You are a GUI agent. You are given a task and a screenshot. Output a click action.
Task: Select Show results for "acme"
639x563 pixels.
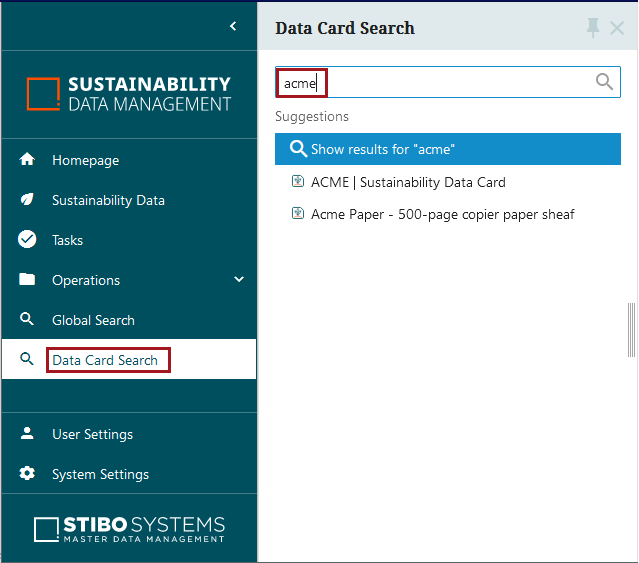pos(447,149)
